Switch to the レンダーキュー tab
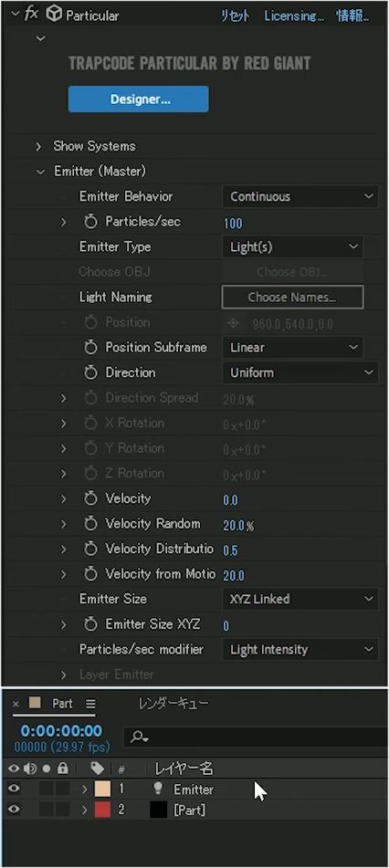This screenshot has width=389, height=868. click(x=173, y=704)
